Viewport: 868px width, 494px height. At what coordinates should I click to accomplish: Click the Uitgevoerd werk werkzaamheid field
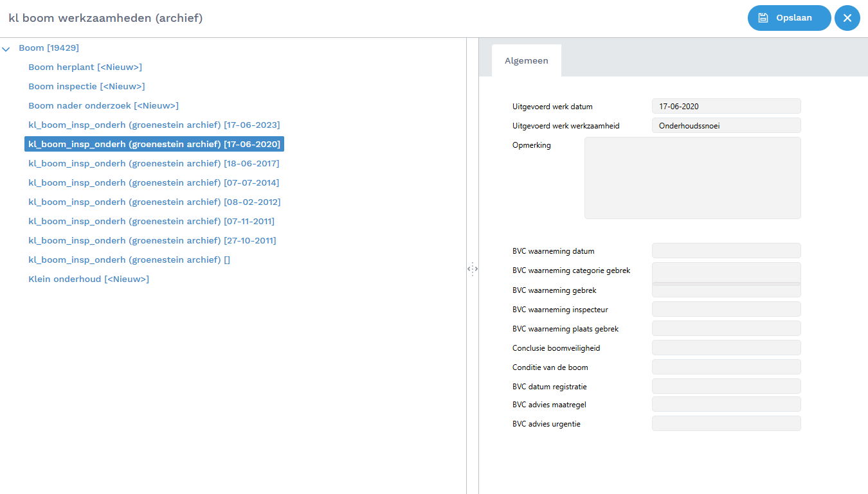(x=726, y=126)
